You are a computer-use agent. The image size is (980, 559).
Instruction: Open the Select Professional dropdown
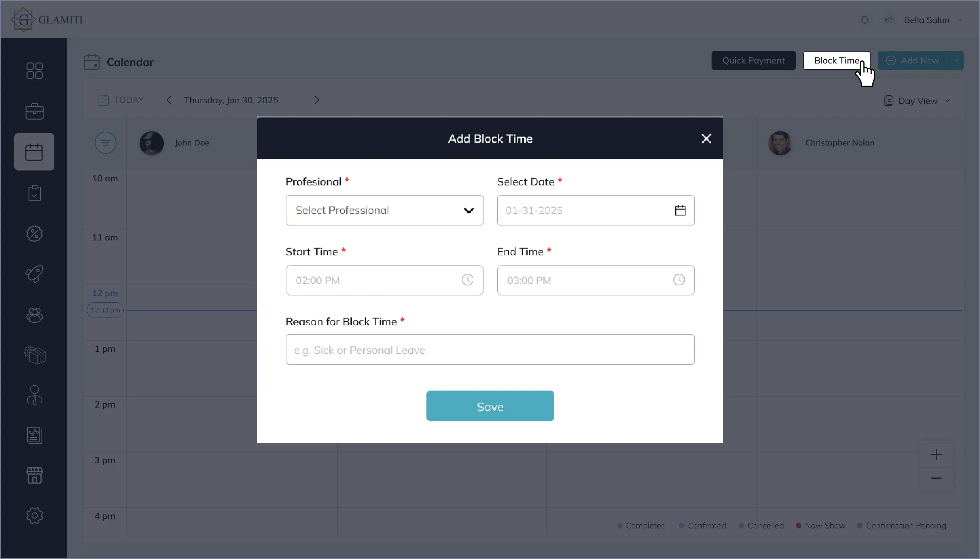(x=384, y=211)
